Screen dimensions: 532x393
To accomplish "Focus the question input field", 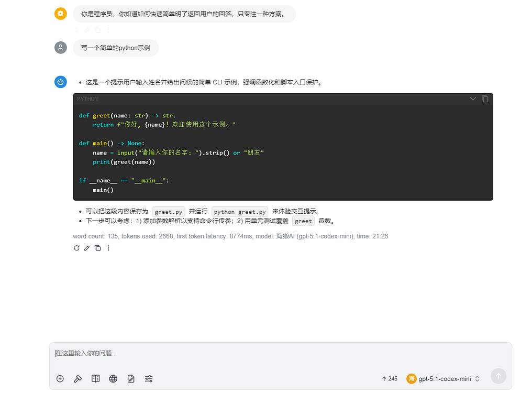I will click(280, 353).
